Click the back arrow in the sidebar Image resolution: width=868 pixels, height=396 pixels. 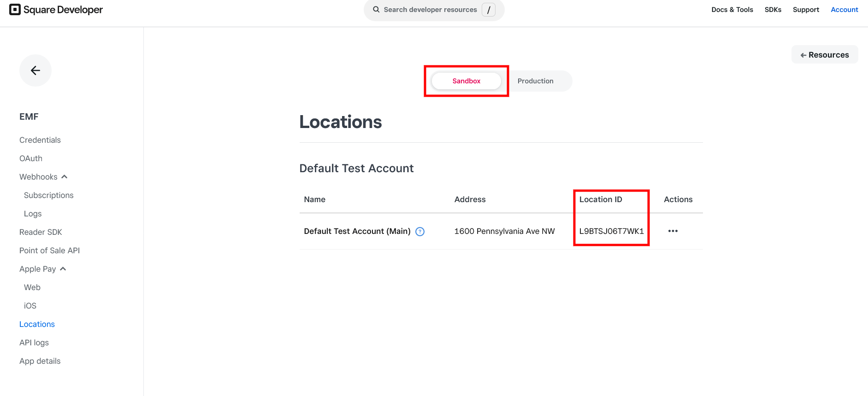pyautogui.click(x=35, y=70)
